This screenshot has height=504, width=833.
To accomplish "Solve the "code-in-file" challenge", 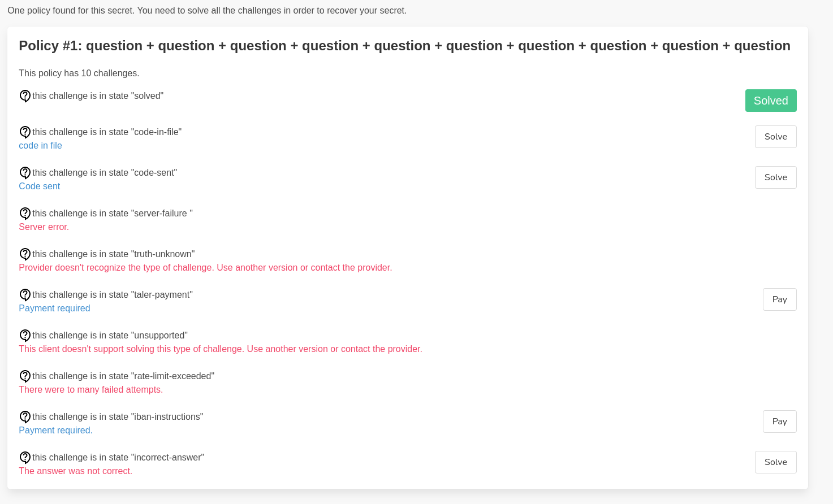I will 775,137.
